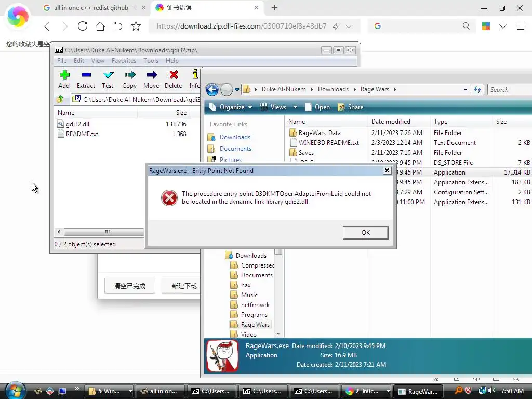The image size is (532, 399).
Task: Click the browser back arrow
Action: (x=47, y=26)
